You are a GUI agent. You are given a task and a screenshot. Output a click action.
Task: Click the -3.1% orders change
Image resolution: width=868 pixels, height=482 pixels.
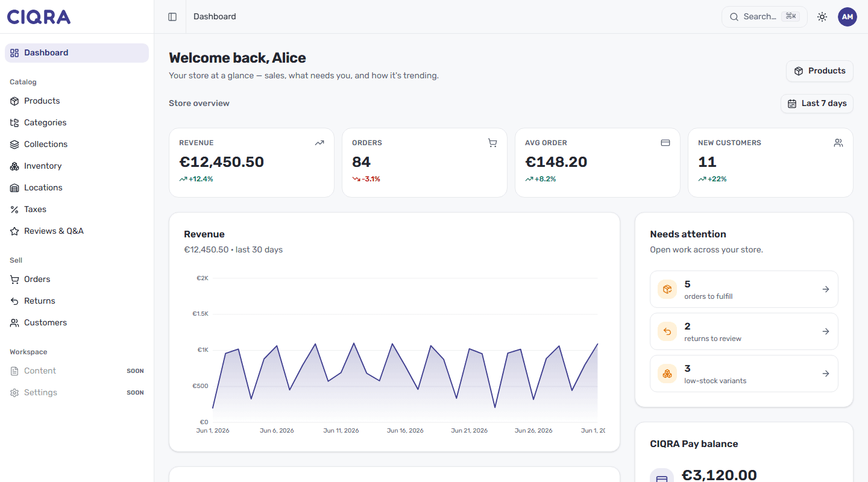pyautogui.click(x=366, y=179)
